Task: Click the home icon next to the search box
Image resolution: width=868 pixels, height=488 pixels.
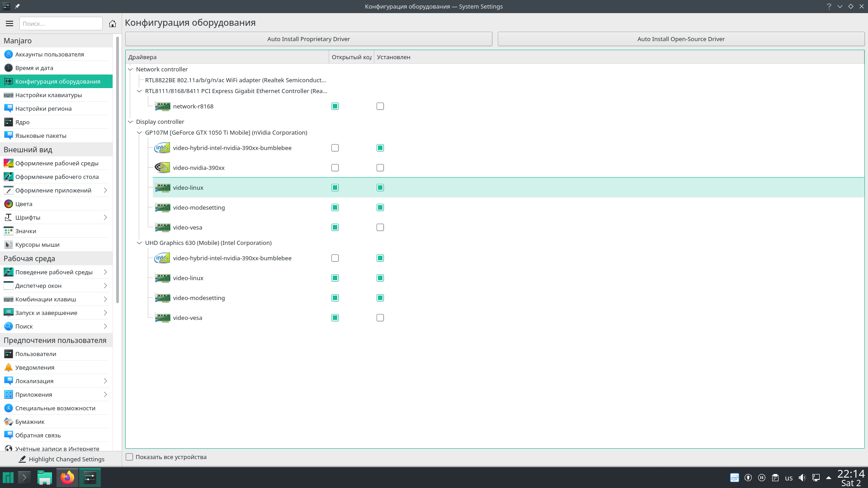Action: [x=113, y=23]
